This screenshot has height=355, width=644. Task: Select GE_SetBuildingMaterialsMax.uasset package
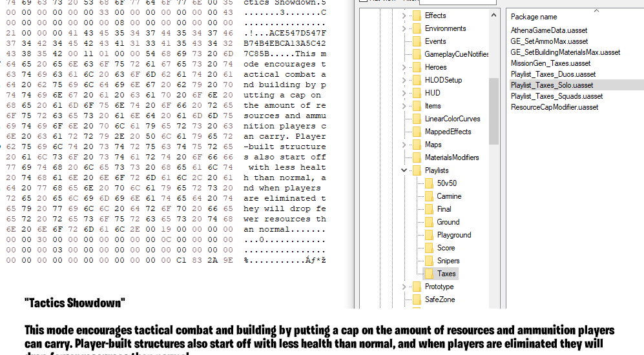pyautogui.click(x=565, y=52)
